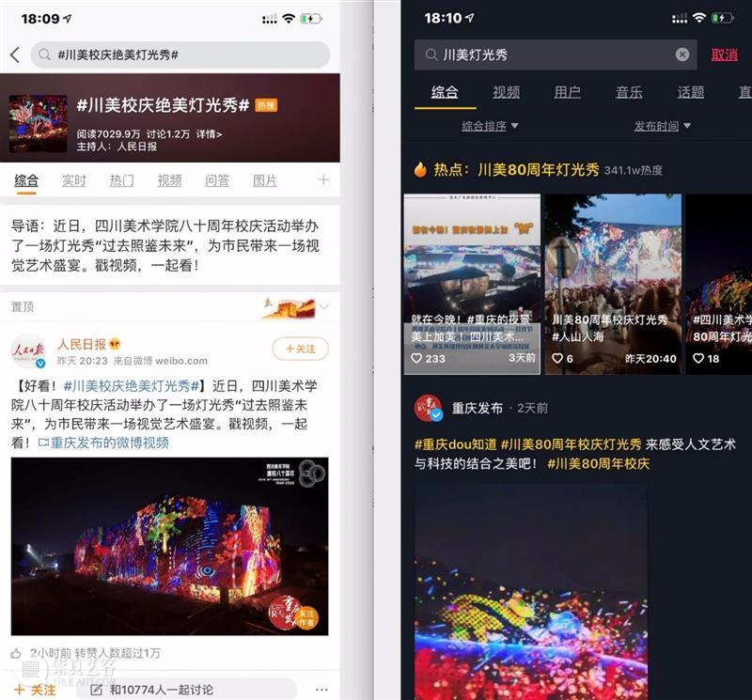Open hashtag #川美80周年校庆灯光秀
This screenshot has width=752, height=700.
pyautogui.click(x=571, y=444)
